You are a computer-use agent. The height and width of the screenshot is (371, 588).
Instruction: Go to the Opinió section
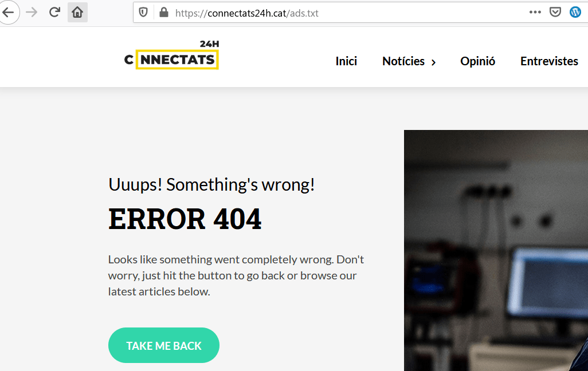478,61
